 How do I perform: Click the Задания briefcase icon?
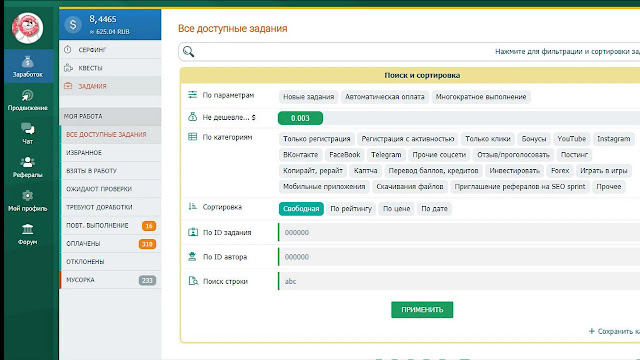coord(68,86)
